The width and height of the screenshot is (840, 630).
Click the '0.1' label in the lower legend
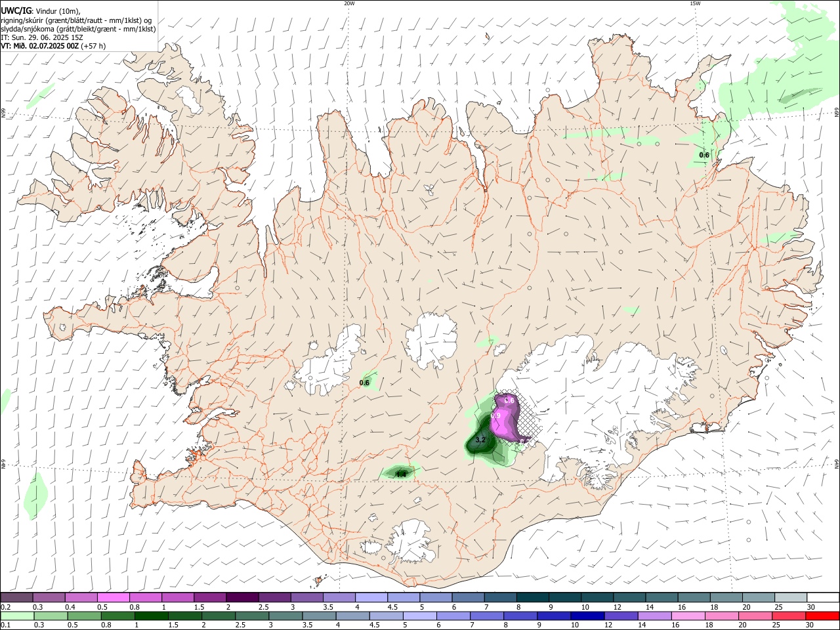pyautogui.click(x=5, y=625)
